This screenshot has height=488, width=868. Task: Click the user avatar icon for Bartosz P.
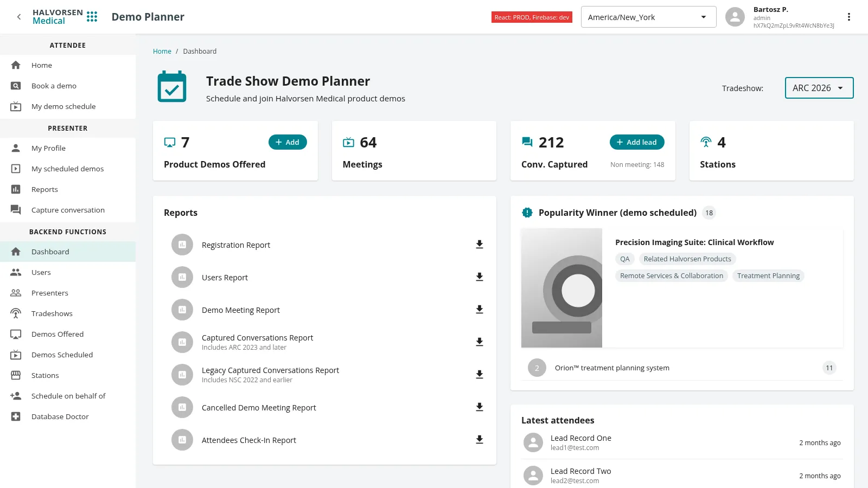(735, 17)
